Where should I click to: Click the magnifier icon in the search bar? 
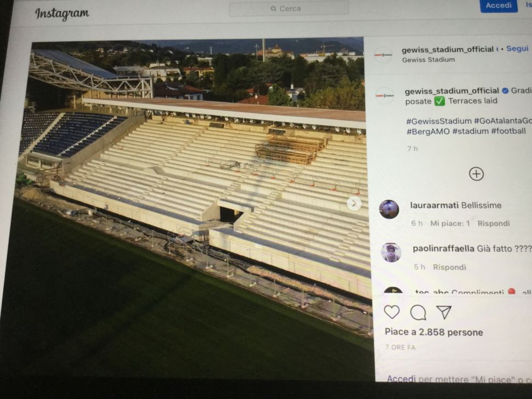(x=273, y=8)
